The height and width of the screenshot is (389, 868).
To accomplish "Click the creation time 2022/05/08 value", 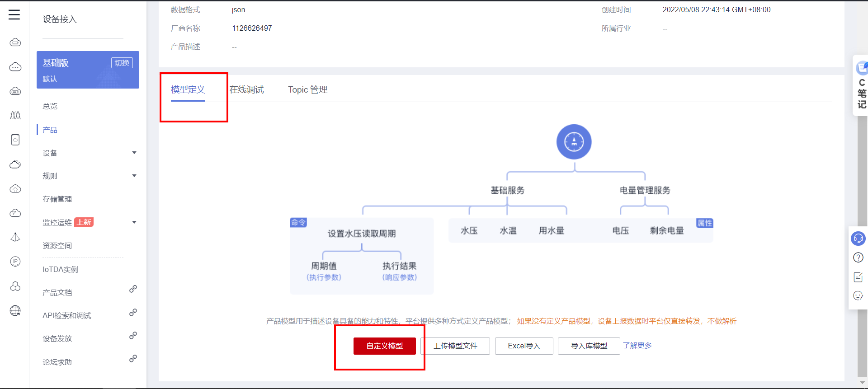I will 717,10.
